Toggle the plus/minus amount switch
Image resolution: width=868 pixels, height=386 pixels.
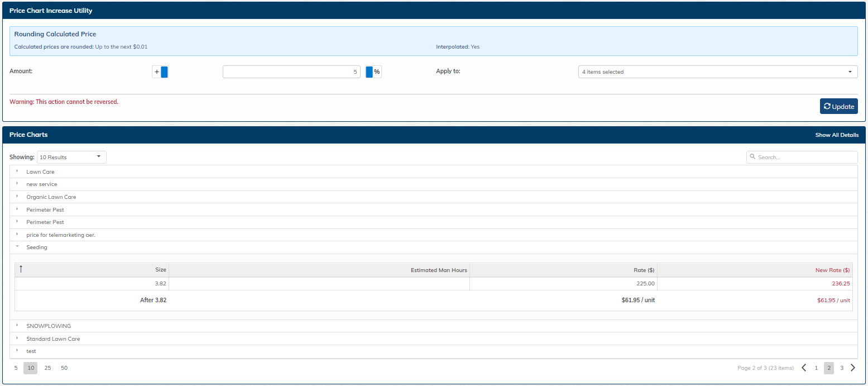coord(160,72)
